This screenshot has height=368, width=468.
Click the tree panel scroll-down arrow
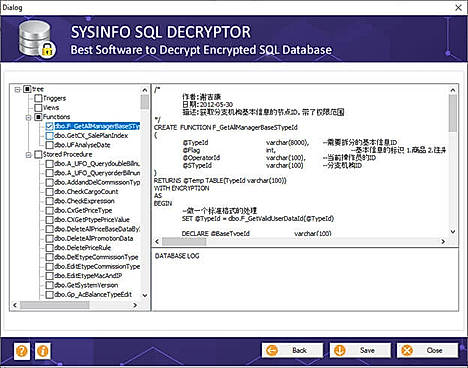(x=145, y=295)
